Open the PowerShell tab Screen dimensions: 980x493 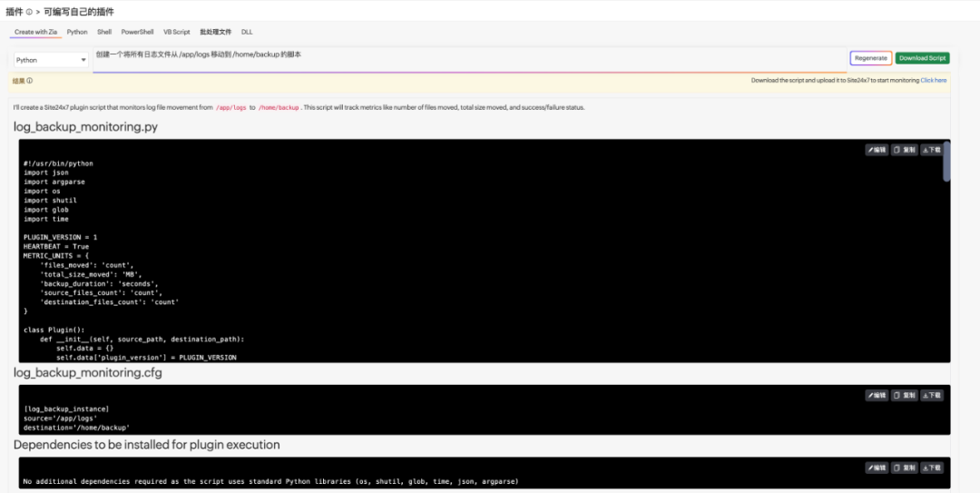click(137, 32)
